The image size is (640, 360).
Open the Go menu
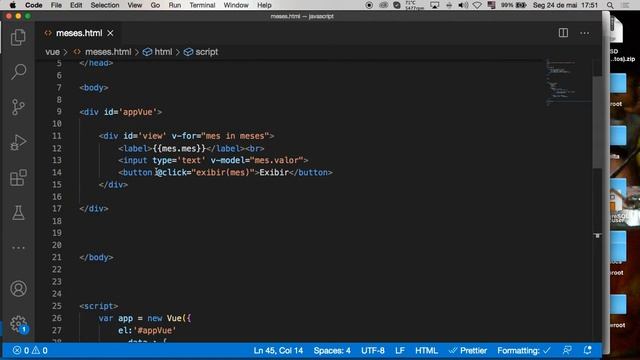pyautogui.click(x=155, y=5)
